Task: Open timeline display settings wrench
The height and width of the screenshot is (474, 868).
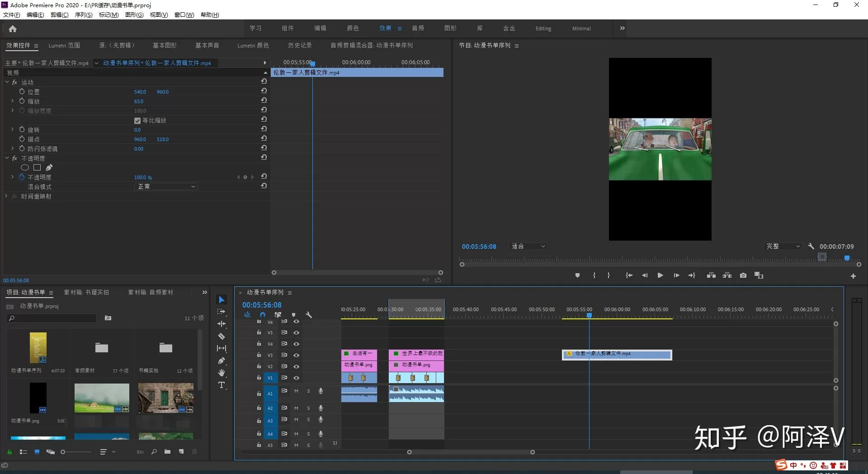Action: click(309, 315)
